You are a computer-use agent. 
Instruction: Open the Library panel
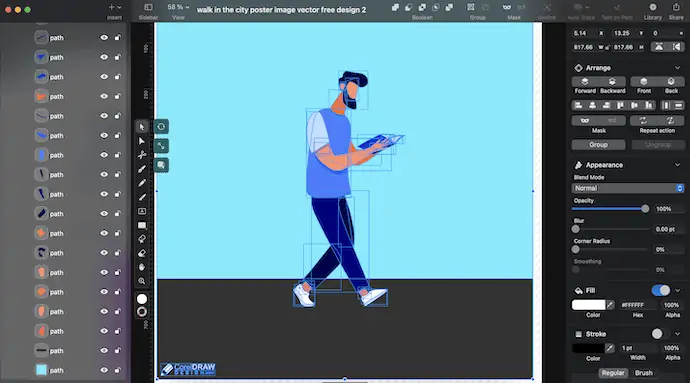(x=653, y=11)
